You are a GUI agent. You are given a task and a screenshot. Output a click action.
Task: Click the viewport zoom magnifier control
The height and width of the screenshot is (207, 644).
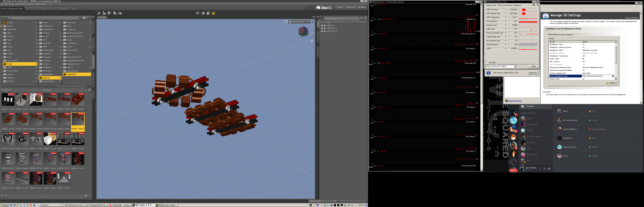(x=313, y=33)
